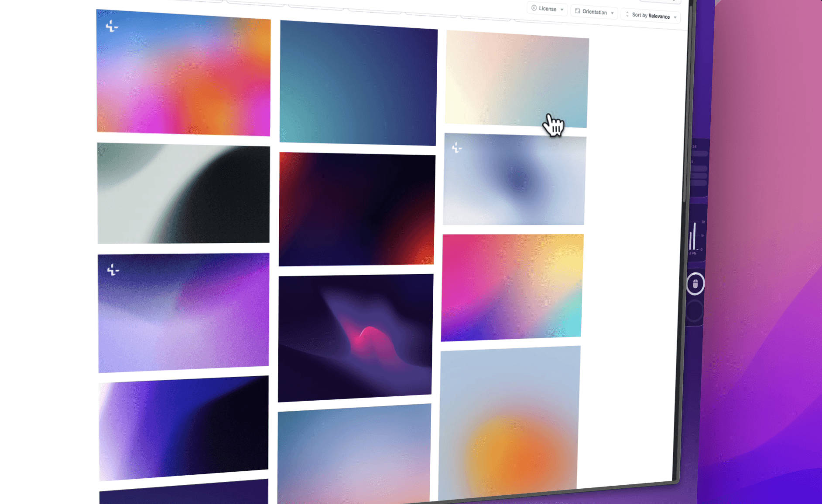Click the plus badge on the lavender purple gradient
The height and width of the screenshot is (504, 822).
pos(113,270)
